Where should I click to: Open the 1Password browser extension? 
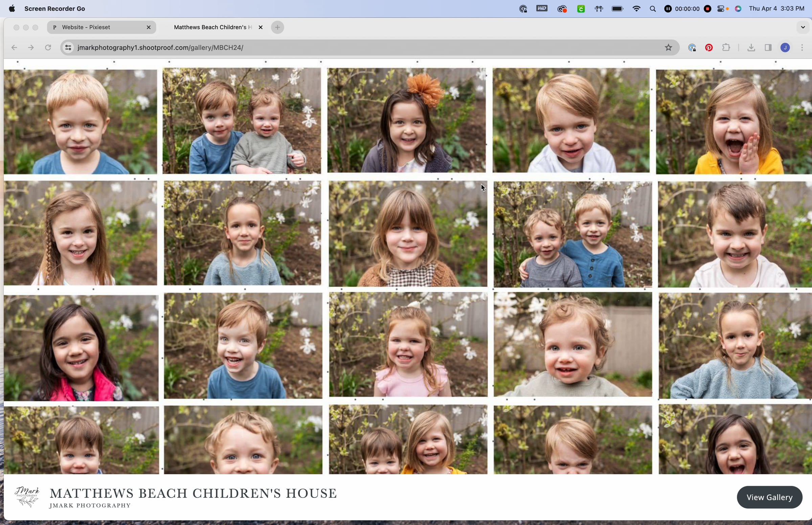coord(692,48)
